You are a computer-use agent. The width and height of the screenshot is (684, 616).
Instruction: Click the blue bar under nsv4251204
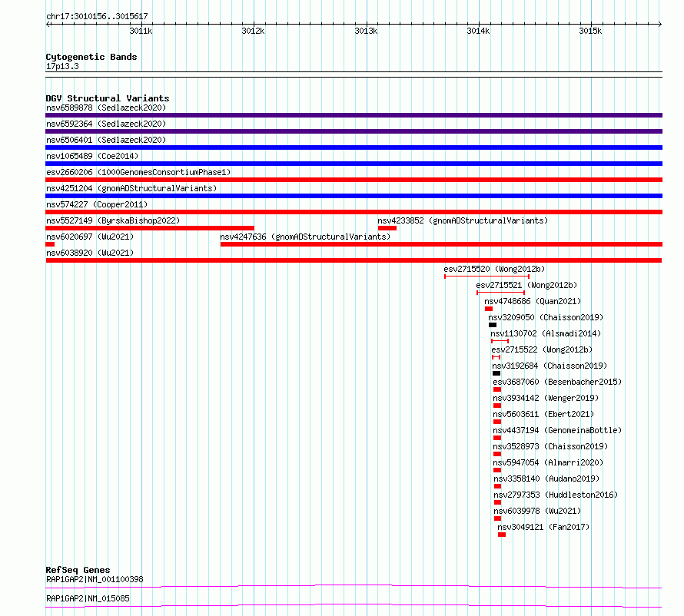(354, 196)
